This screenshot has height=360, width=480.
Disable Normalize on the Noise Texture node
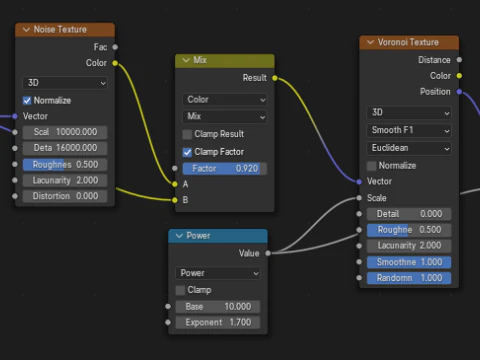pyautogui.click(x=27, y=101)
